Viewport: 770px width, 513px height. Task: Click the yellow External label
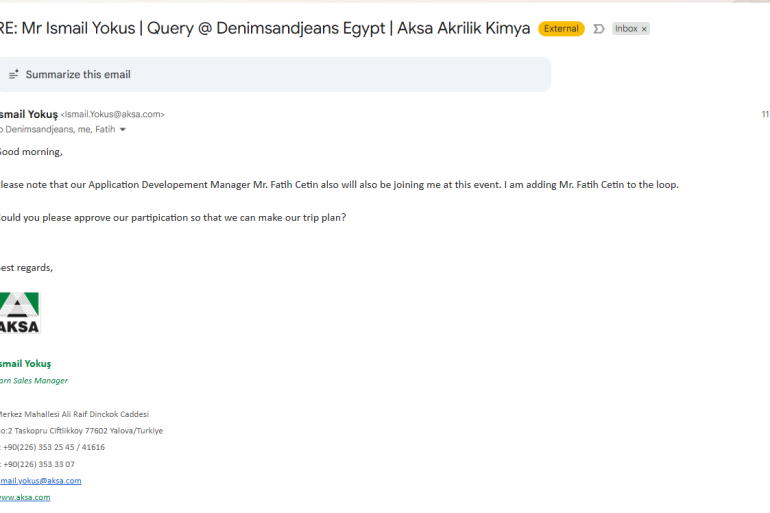[x=561, y=29]
